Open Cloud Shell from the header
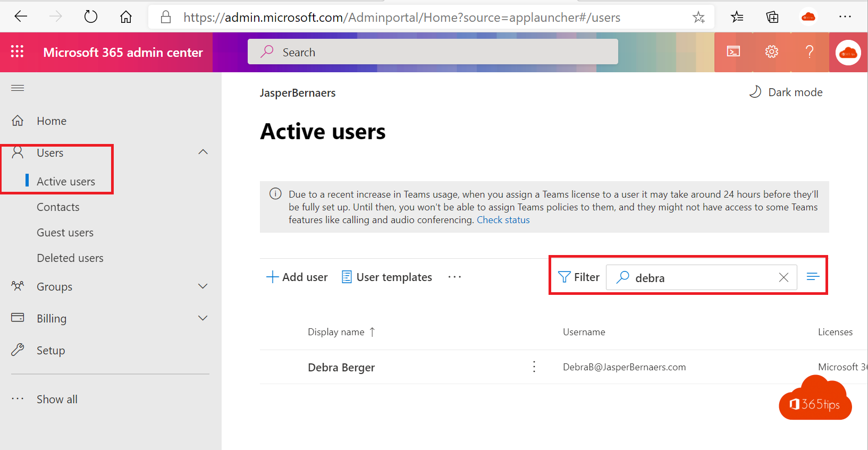The width and height of the screenshot is (868, 450). (x=734, y=52)
